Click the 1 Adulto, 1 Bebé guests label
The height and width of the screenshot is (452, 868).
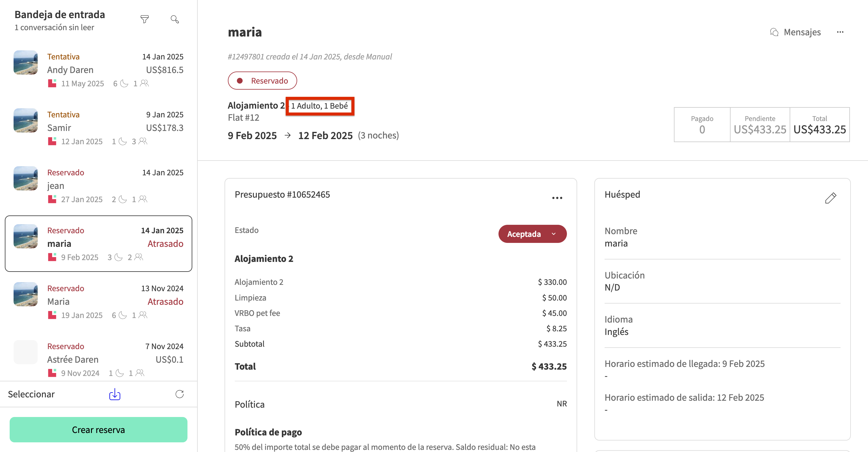pos(319,106)
